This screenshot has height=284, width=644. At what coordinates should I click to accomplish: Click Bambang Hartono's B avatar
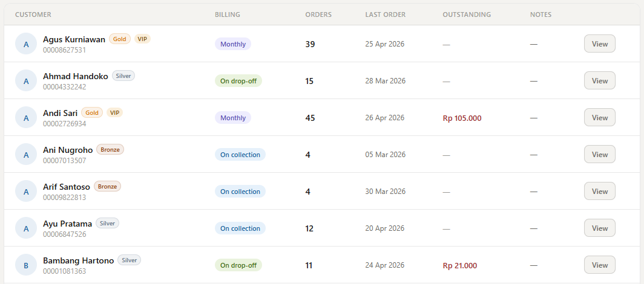click(26, 265)
